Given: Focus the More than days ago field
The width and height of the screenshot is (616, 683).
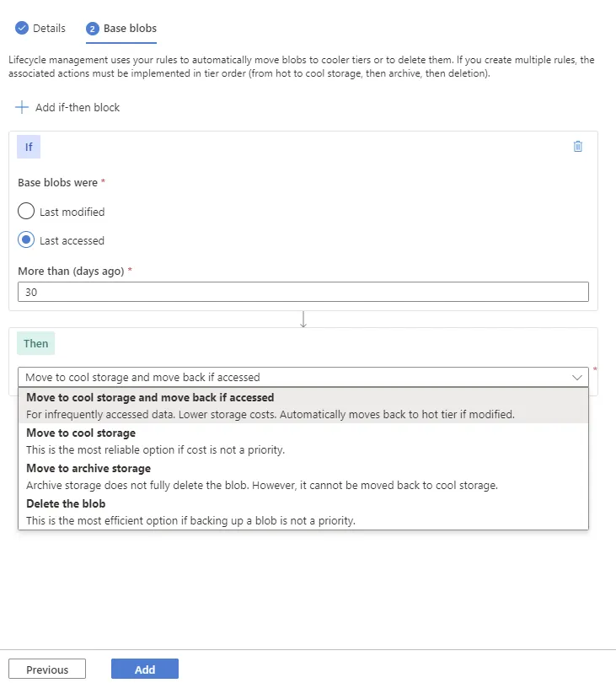Looking at the screenshot, I should 303,292.
